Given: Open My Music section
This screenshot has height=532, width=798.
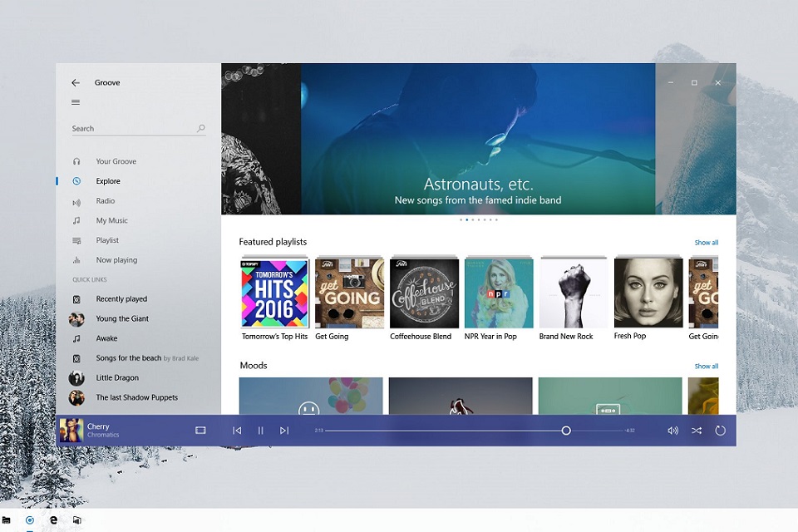Looking at the screenshot, I should click(x=112, y=220).
